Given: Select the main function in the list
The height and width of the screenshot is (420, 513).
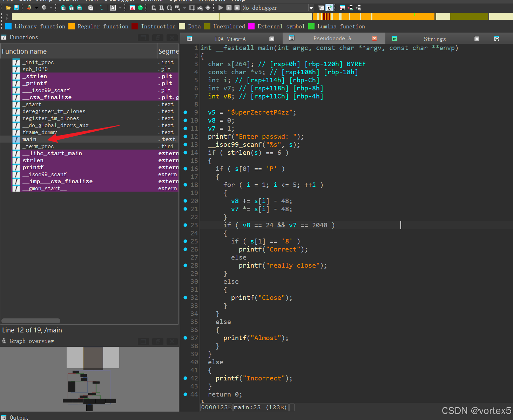Looking at the screenshot, I should (x=90, y=139).
